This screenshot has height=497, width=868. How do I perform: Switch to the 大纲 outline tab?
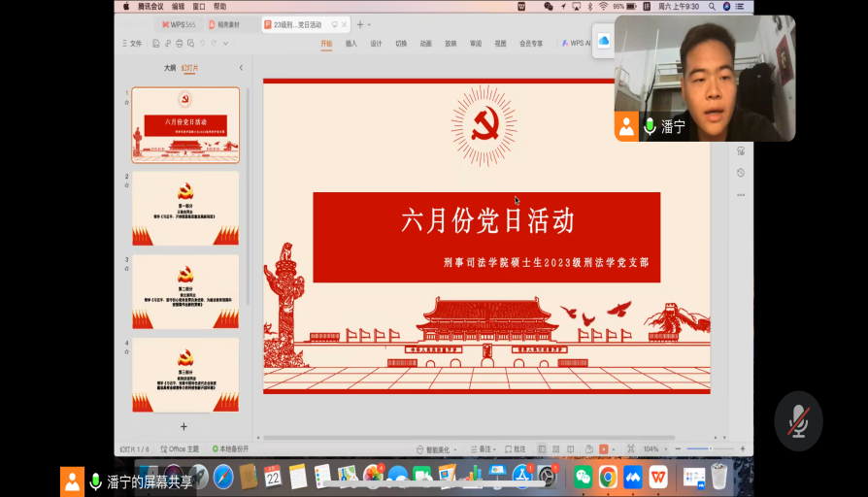tap(170, 68)
